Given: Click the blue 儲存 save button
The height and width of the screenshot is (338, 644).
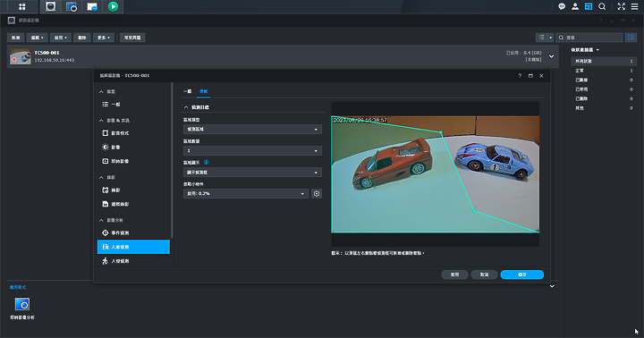Looking at the screenshot, I should point(522,275).
